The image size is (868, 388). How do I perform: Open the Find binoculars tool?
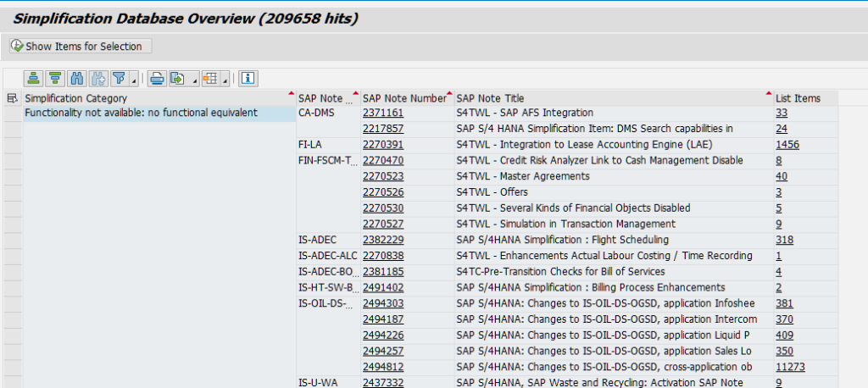(x=76, y=79)
